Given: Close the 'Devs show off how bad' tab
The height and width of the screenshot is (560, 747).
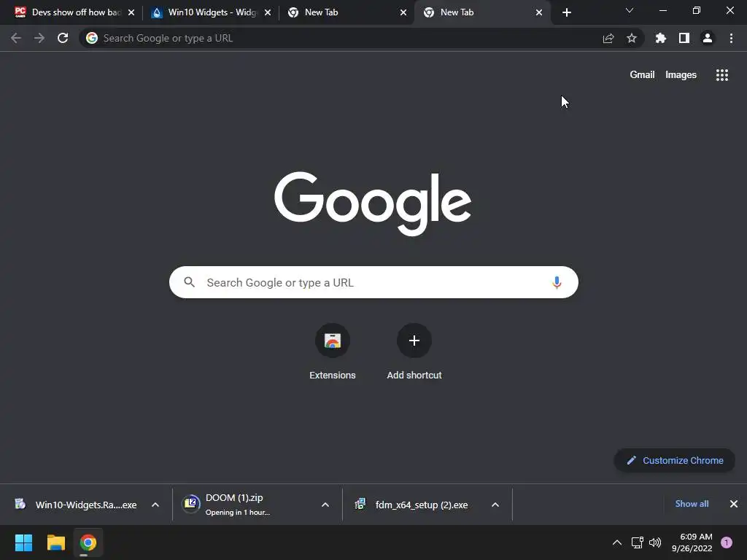Looking at the screenshot, I should click(x=131, y=12).
